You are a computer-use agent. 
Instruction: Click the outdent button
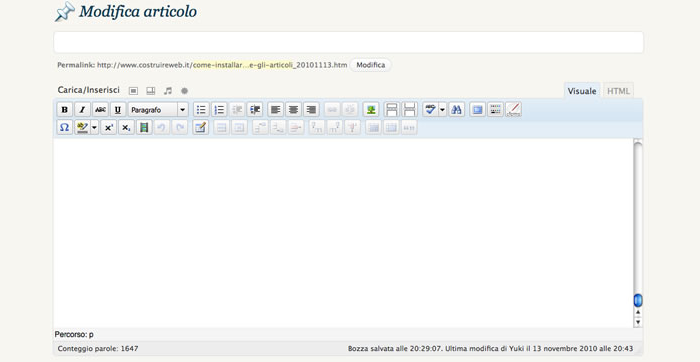point(237,109)
